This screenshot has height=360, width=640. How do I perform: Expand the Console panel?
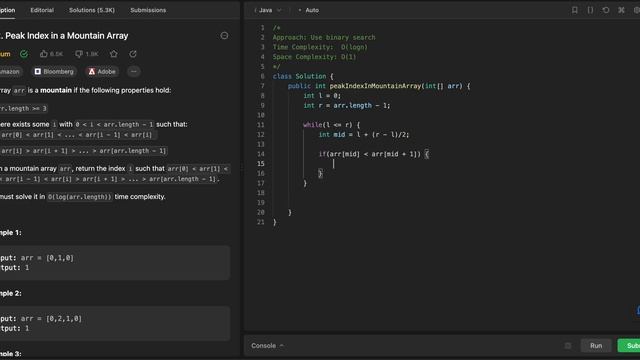[267, 346]
